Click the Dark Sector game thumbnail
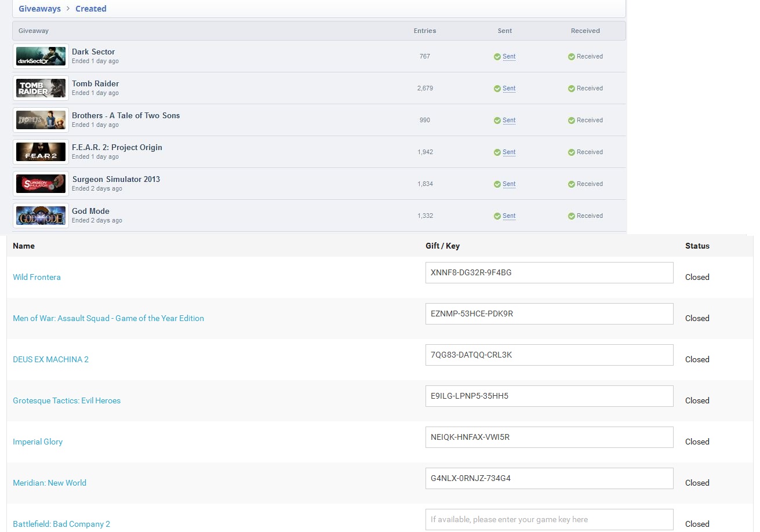Viewport: 760px width, 532px height. [41, 56]
